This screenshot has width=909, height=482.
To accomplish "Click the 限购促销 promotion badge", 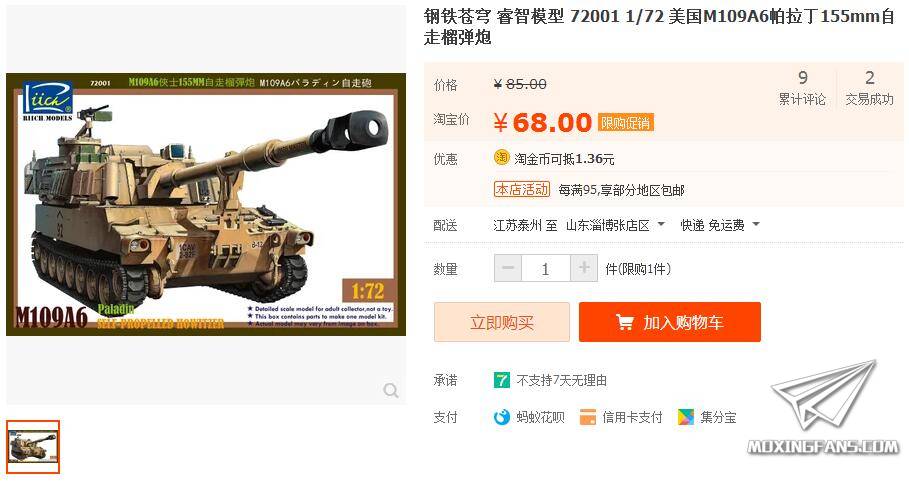I will 626,123.
